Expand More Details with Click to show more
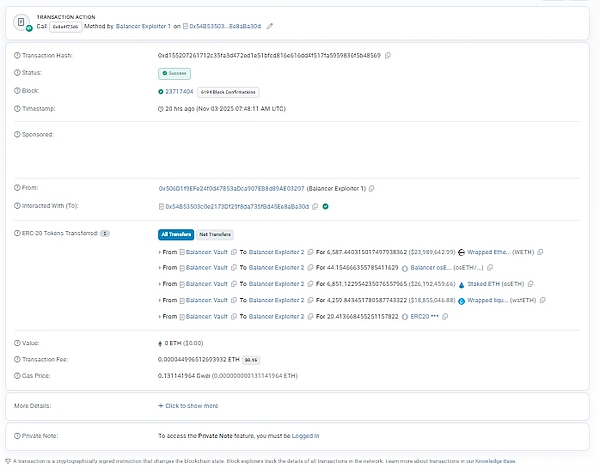 coord(188,406)
